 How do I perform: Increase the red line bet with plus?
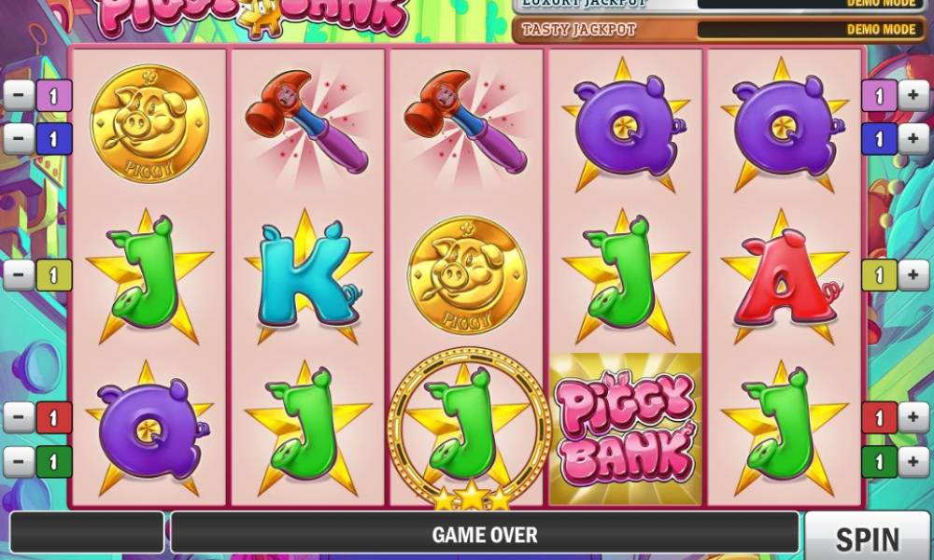(x=913, y=417)
